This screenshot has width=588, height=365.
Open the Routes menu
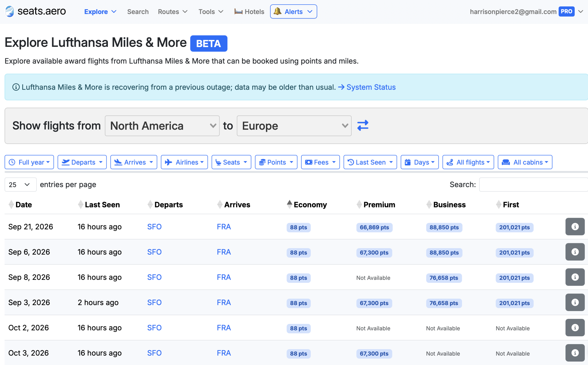(173, 11)
